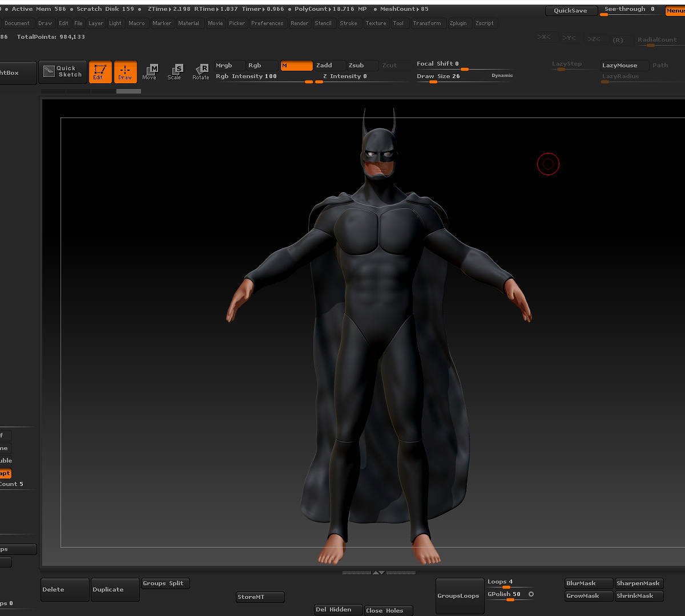Toggle radial (R) symmetry

point(618,40)
